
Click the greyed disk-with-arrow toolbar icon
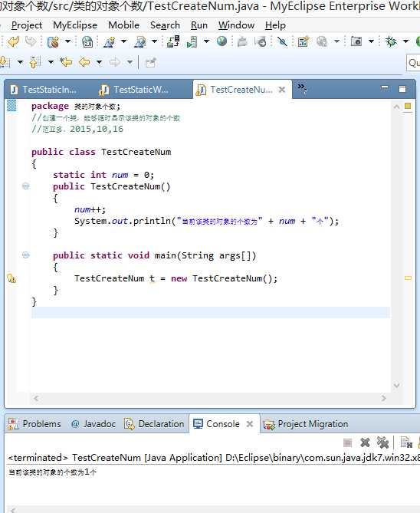point(261,41)
